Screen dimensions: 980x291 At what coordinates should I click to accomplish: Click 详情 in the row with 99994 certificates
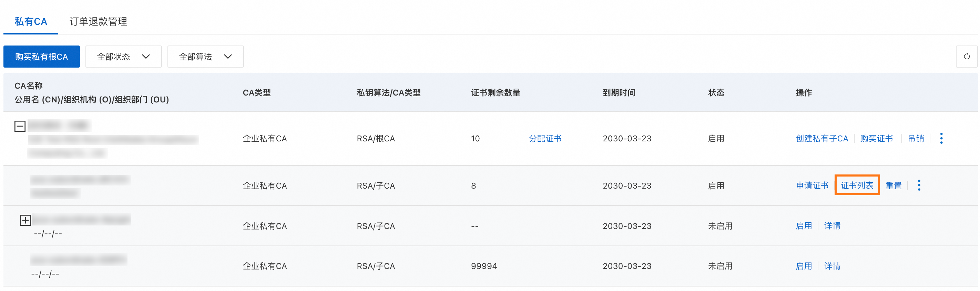click(x=832, y=266)
